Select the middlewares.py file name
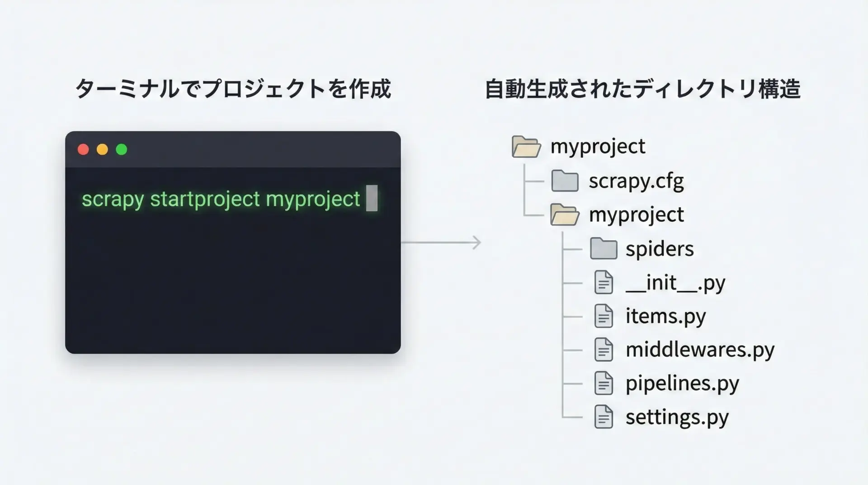868x485 pixels. [700, 350]
